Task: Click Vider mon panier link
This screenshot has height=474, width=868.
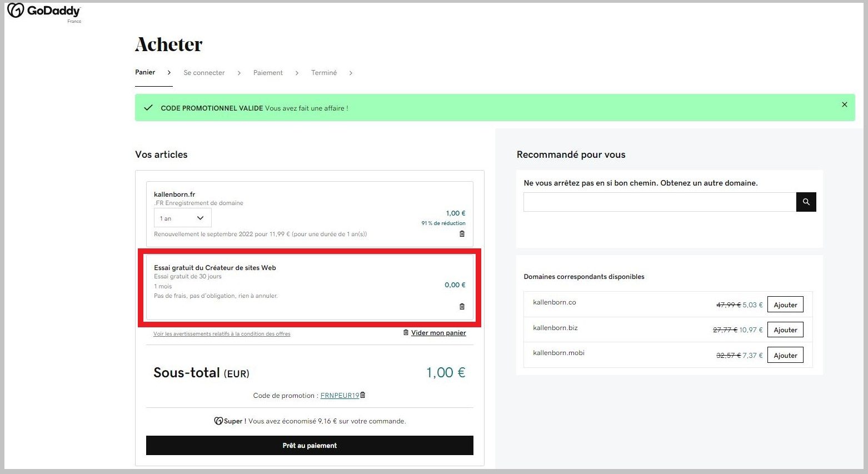Action: click(x=438, y=333)
